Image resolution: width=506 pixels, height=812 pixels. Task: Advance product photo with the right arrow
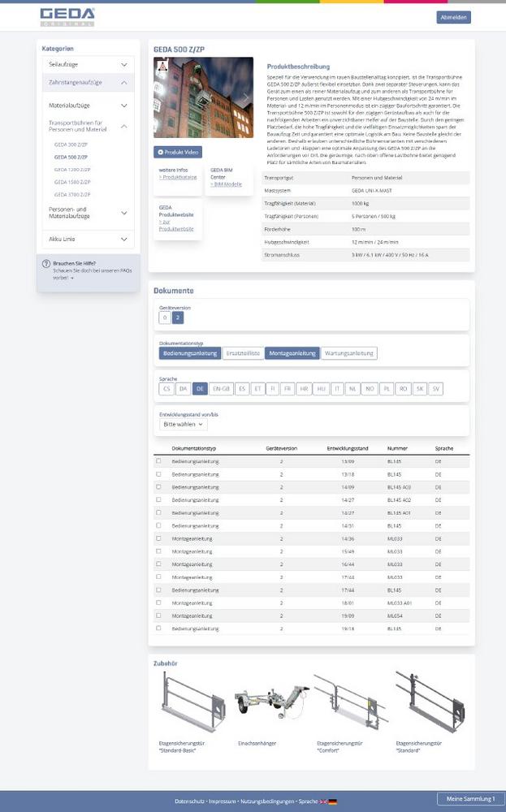pyautogui.click(x=246, y=97)
